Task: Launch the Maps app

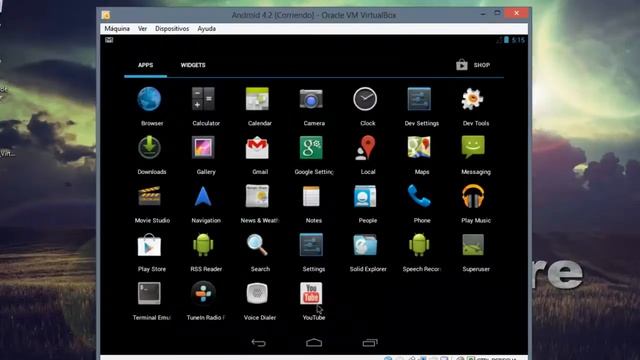Action: pyautogui.click(x=419, y=148)
